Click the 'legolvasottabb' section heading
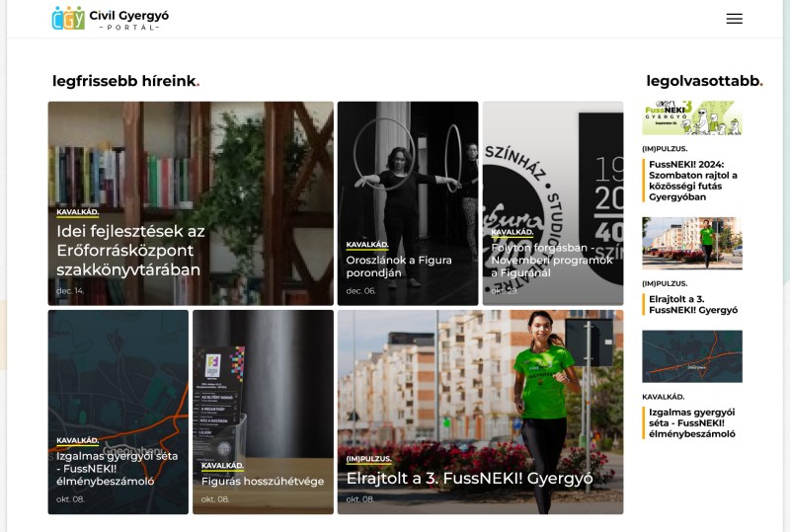Screen dimensions: 790x532 point(702,81)
